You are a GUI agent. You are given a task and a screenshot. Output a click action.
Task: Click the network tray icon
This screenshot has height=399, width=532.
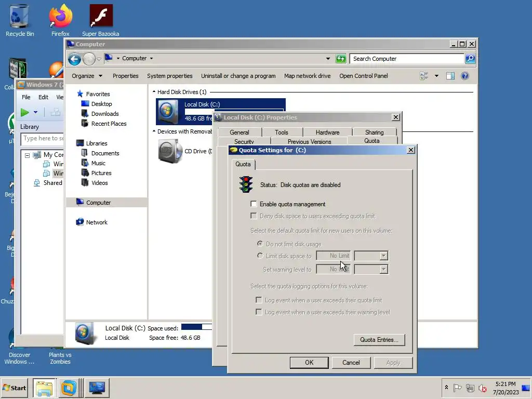[x=470, y=388]
